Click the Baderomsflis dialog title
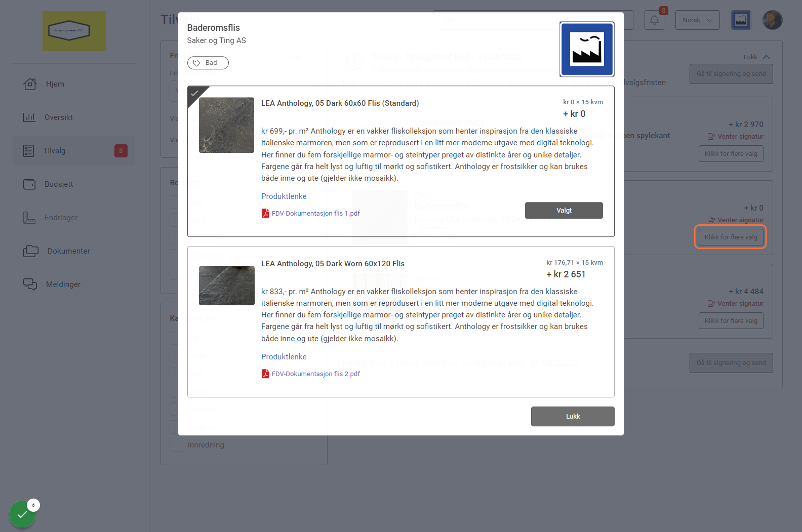Image resolution: width=802 pixels, height=532 pixels. 214,28
